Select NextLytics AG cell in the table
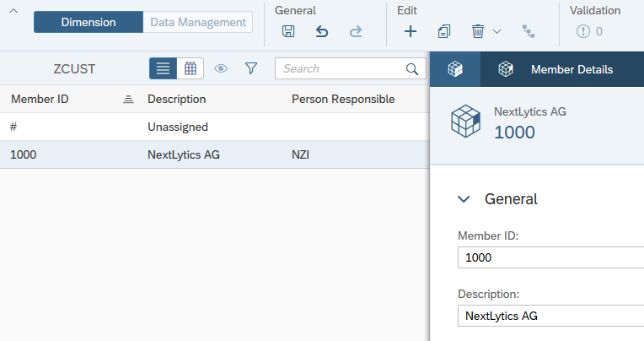 184,154
